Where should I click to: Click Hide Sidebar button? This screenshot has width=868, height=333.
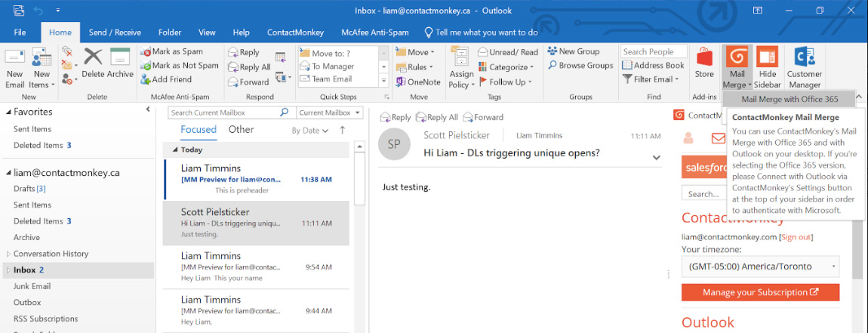point(767,68)
